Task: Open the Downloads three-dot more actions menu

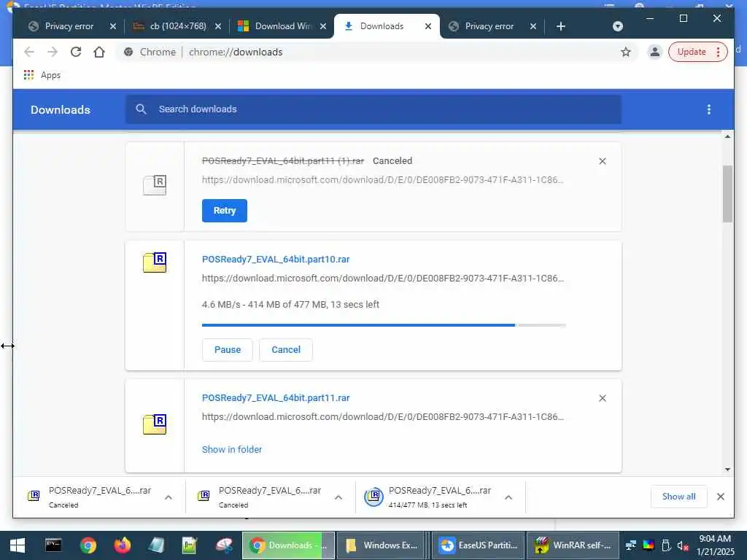Action: click(x=709, y=109)
